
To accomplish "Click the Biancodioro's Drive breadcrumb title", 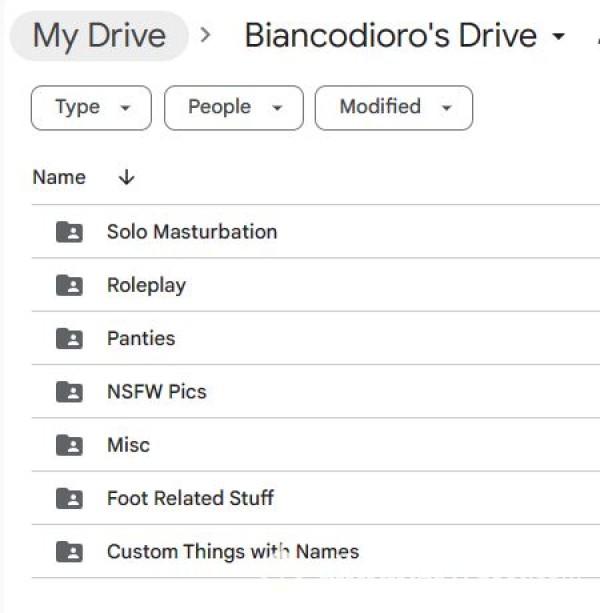I will (390, 36).
